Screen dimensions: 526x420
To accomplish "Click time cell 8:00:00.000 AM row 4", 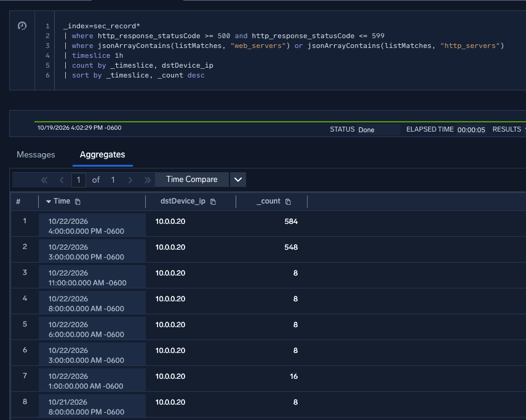I will click(92, 303).
